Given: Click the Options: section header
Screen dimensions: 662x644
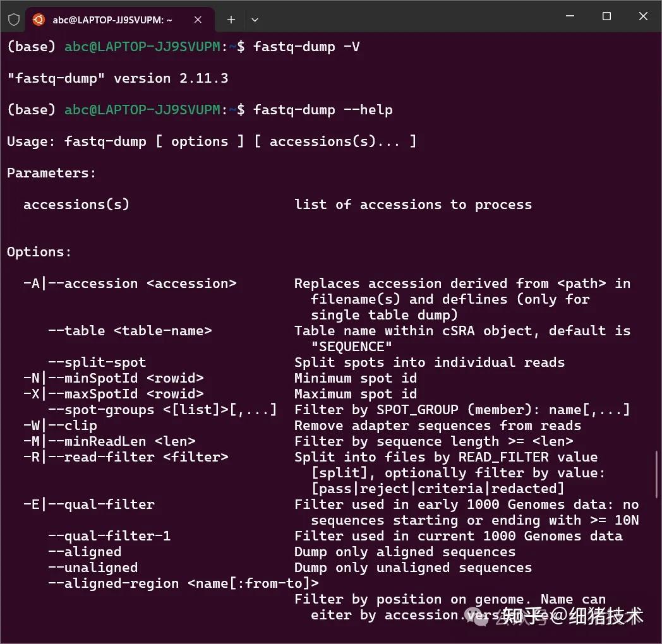Looking at the screenshot, I should [39, 251].
